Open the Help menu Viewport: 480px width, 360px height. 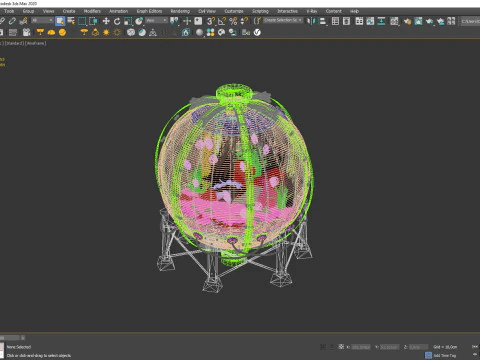pyautogui.click(x=354, y=11)
